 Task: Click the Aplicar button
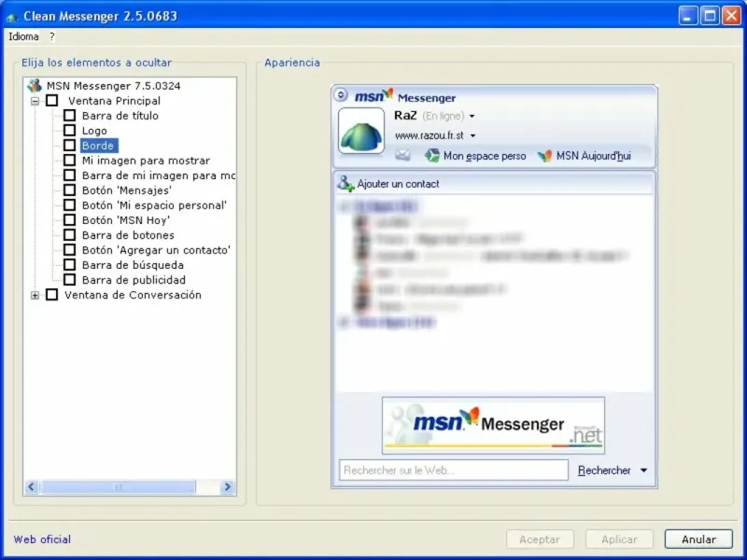tap(619, 539)
